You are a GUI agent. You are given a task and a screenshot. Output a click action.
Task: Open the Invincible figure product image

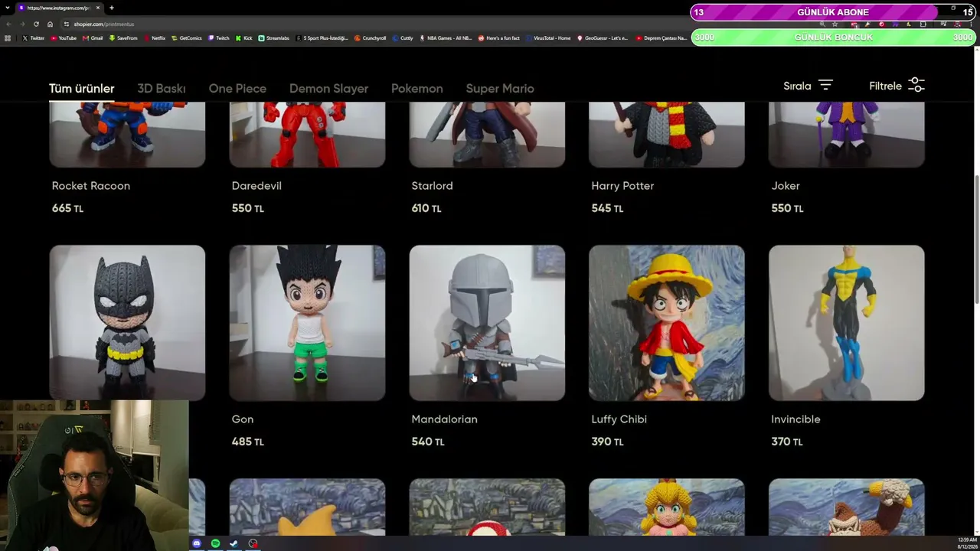coord(847,322)
